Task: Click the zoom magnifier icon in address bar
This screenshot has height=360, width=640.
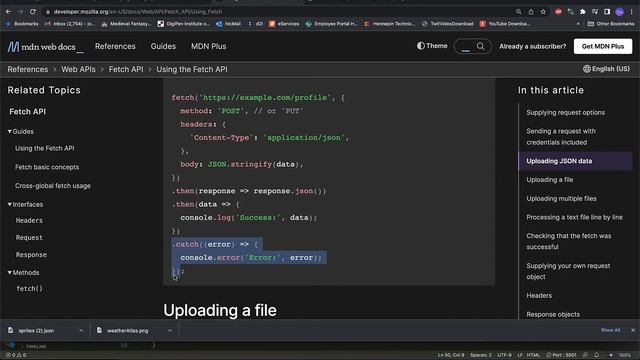Action: pyautogui.click(x=518, y=12)
